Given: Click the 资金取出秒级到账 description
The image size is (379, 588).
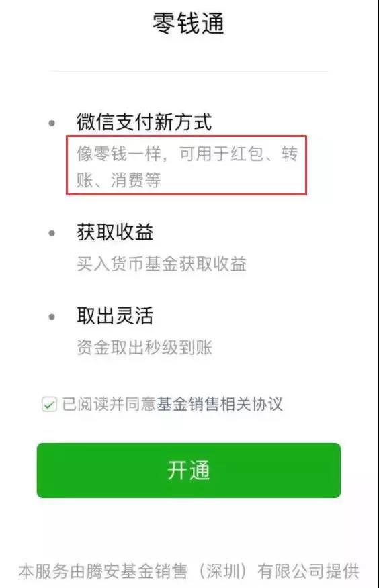Looking at the screenshot, I should click(144, 347).
